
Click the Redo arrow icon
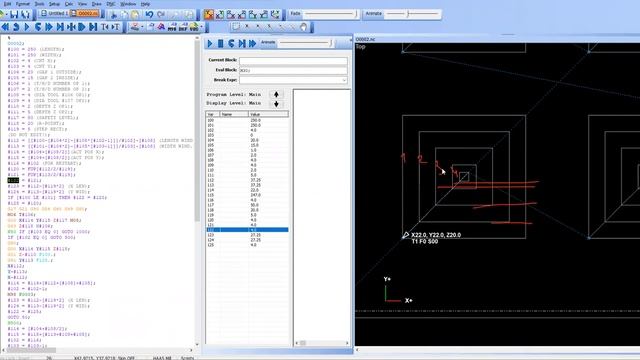[x=161, y=14]
